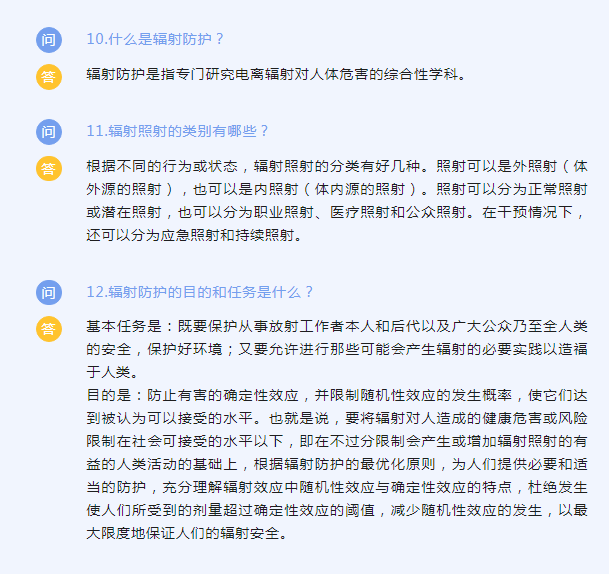The height and width of the screenshot is (577, 609).
Task: Click the yellow 答 icon beside answer 11
Action: (49, 169)
